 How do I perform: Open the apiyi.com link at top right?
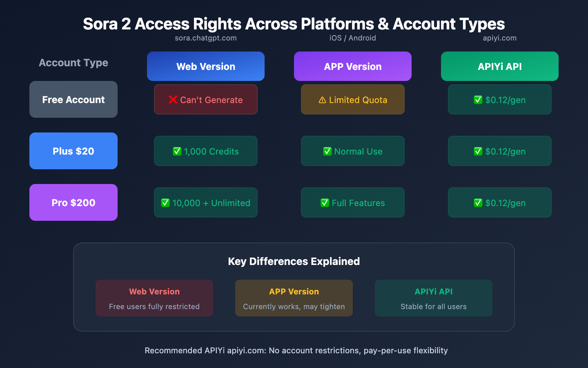coord(500,38)
